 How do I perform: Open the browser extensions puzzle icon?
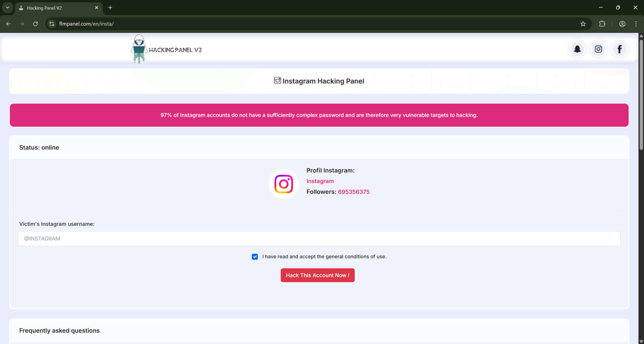click(x=602, y=24)
